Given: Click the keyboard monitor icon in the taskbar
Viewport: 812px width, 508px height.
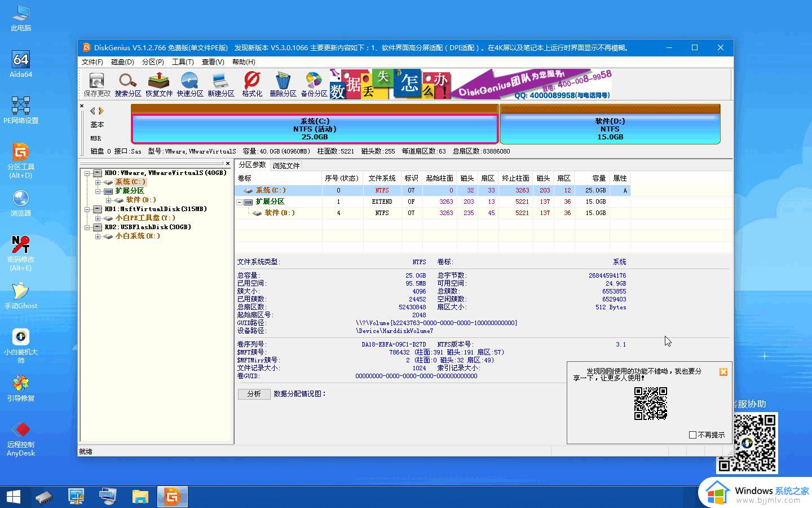Looking at the screenshot, I should [108, 497].
